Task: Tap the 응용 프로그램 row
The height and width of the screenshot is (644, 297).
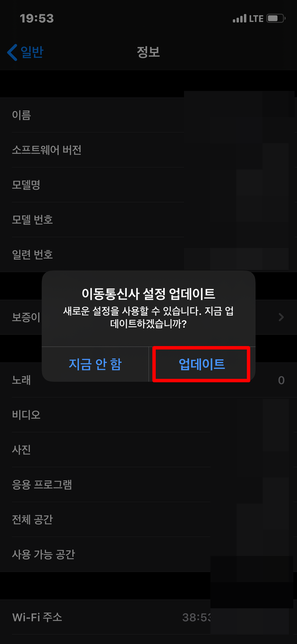Action: 148,484
